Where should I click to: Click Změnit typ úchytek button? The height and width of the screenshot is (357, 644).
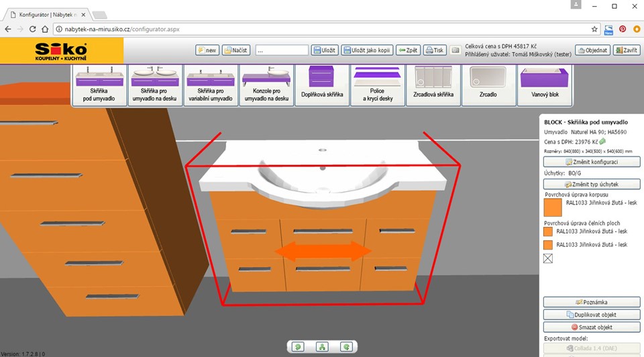coord(592,184)
